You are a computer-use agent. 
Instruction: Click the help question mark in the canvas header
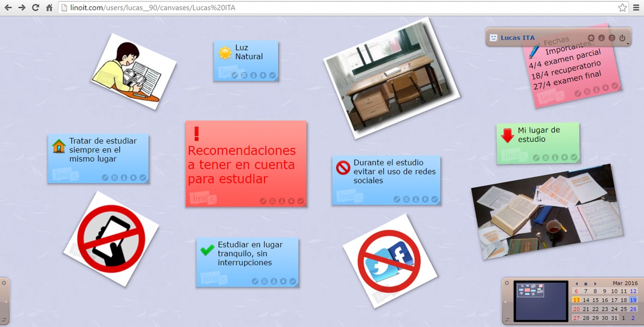pos(612,38)
